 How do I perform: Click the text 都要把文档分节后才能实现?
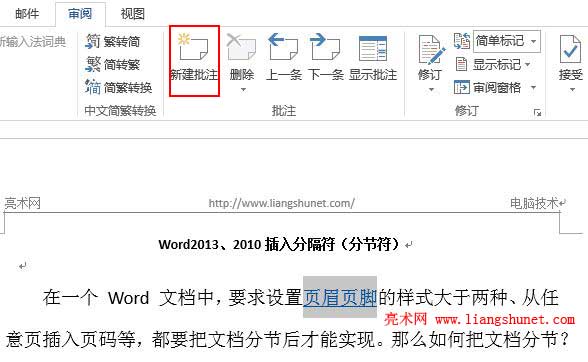tap(263, 339)
